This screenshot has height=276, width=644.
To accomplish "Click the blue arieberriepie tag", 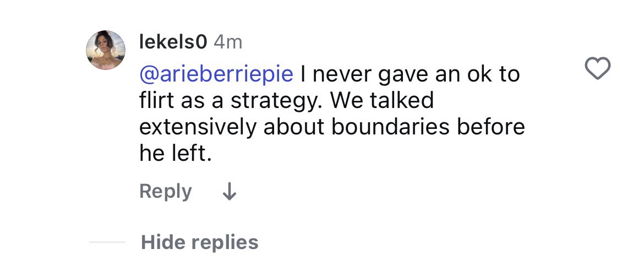I will [x=216, y=74].
